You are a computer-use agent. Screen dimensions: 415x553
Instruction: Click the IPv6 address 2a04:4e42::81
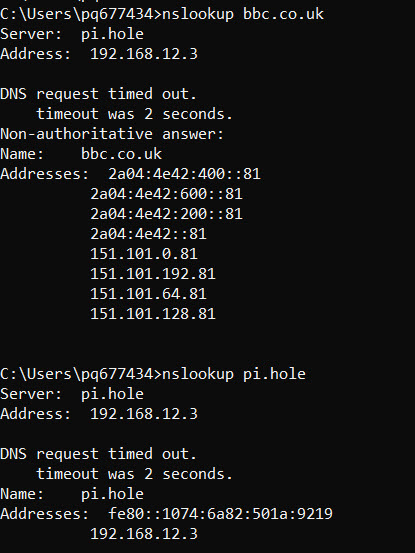click(148, 234)
